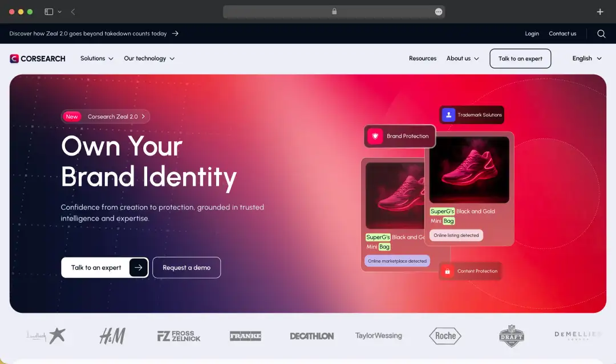
Task: Click the Content Protection tag
Action: [x=470, y=271]
